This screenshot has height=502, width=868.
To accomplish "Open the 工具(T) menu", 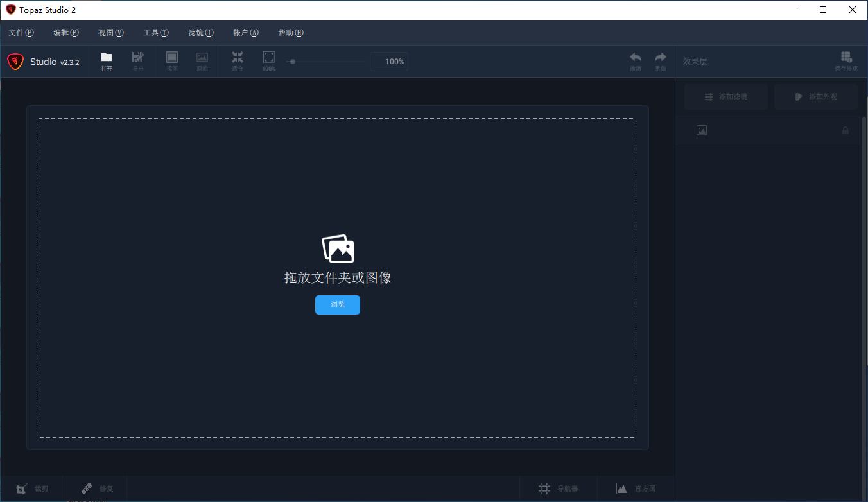I will (x=156, y=33).
